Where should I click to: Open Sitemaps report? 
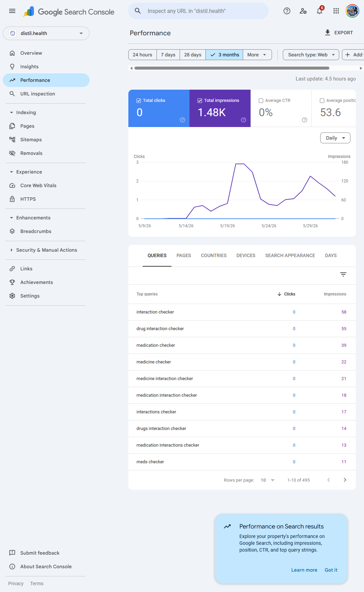(46, 140)
